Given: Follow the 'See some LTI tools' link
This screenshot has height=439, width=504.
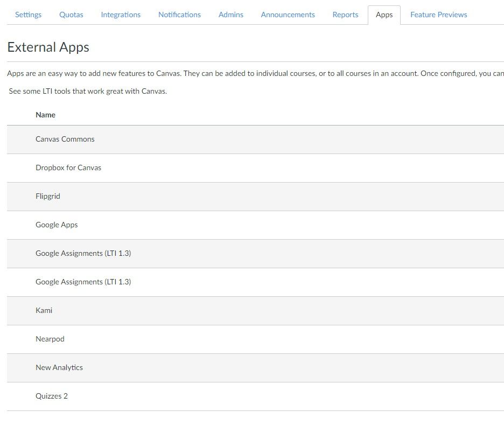Looking at the screenshot, I should 88,91.
